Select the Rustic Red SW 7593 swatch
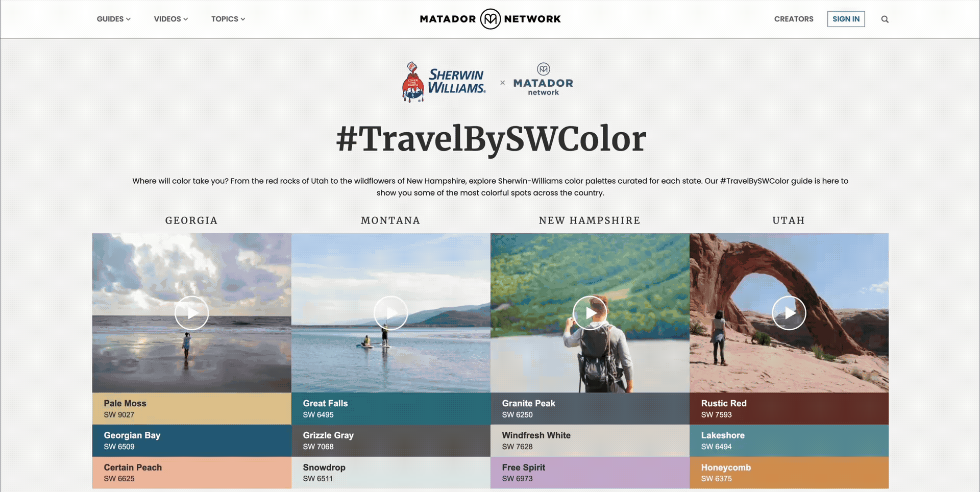Image resolution: width=980 pixels, height=492 pixels. (789, 408)
